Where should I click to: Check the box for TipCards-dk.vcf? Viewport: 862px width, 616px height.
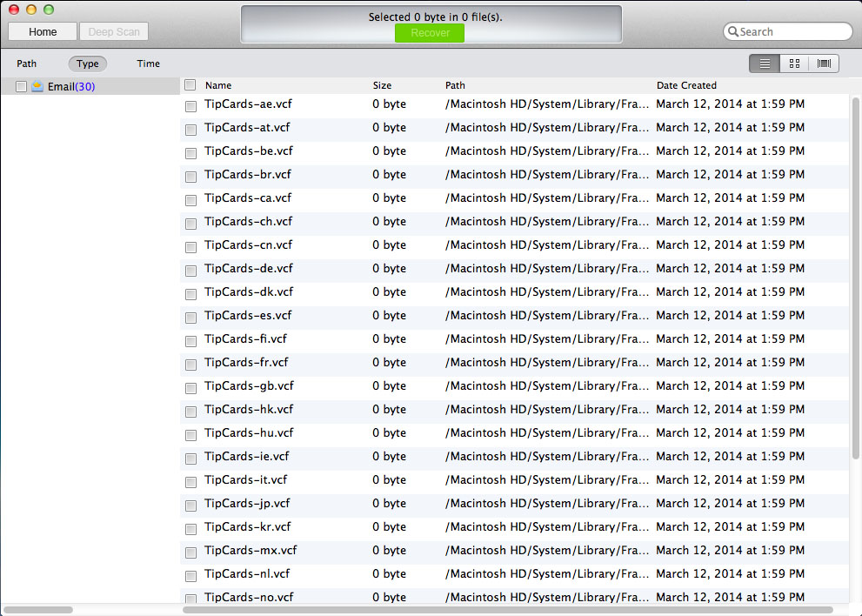pos(190,294)
